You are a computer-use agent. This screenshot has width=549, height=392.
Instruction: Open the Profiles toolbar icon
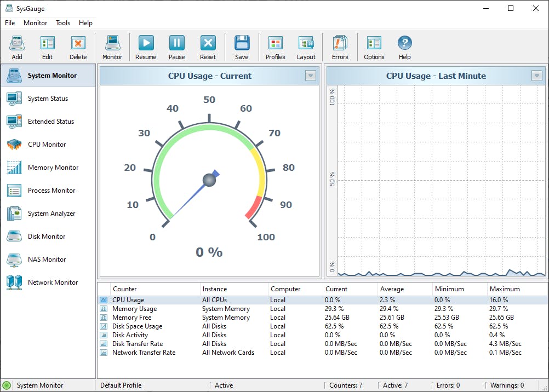(275, 47)
